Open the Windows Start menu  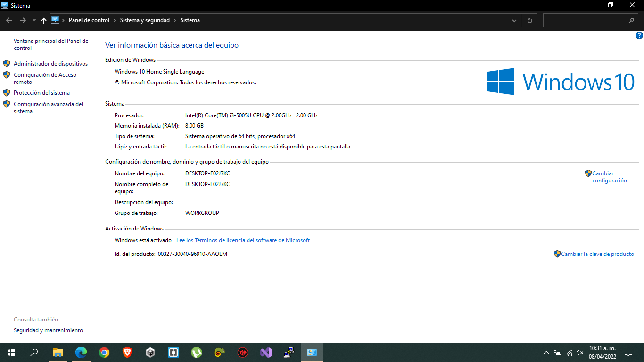pos(11,352)
